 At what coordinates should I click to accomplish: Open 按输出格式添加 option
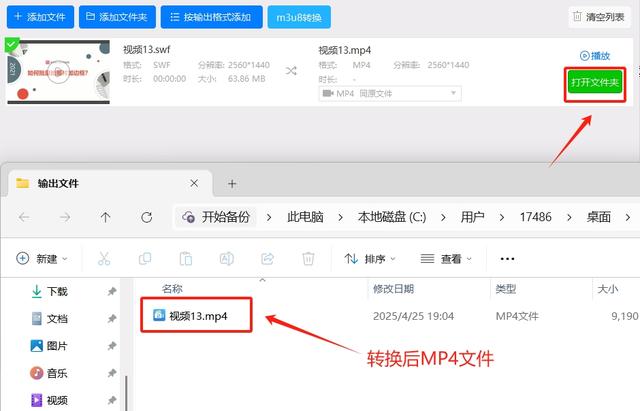point(211,17)
